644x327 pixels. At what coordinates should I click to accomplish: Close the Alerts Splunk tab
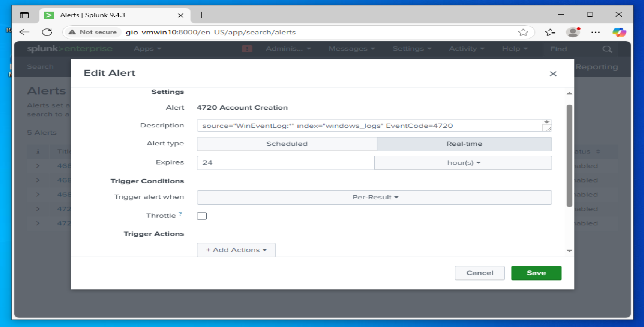(x=180, y=15)
